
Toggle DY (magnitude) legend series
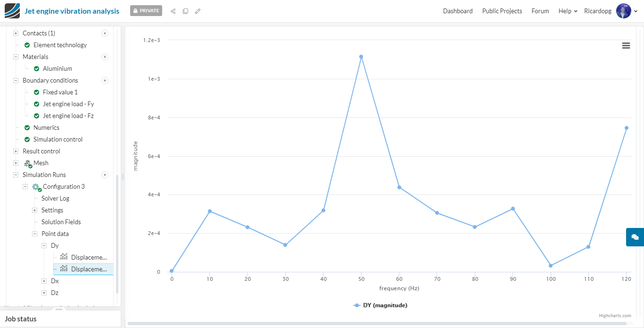380,305
